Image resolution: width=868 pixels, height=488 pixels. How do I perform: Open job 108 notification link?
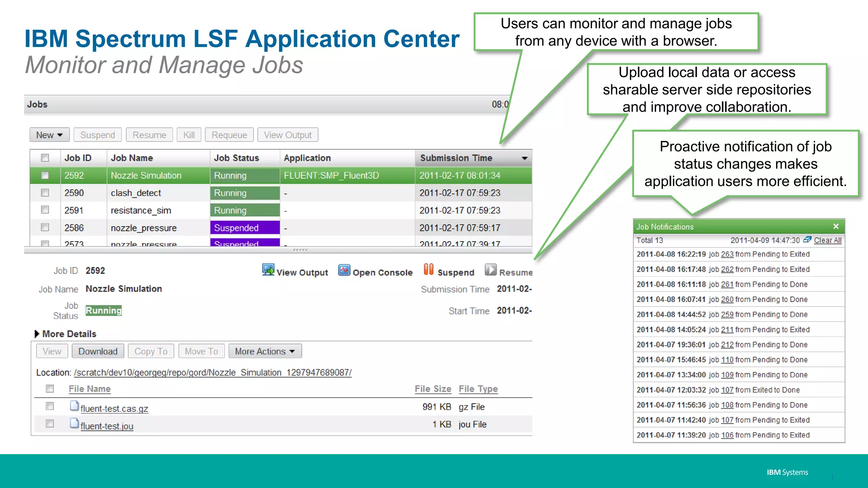[727, 405]
